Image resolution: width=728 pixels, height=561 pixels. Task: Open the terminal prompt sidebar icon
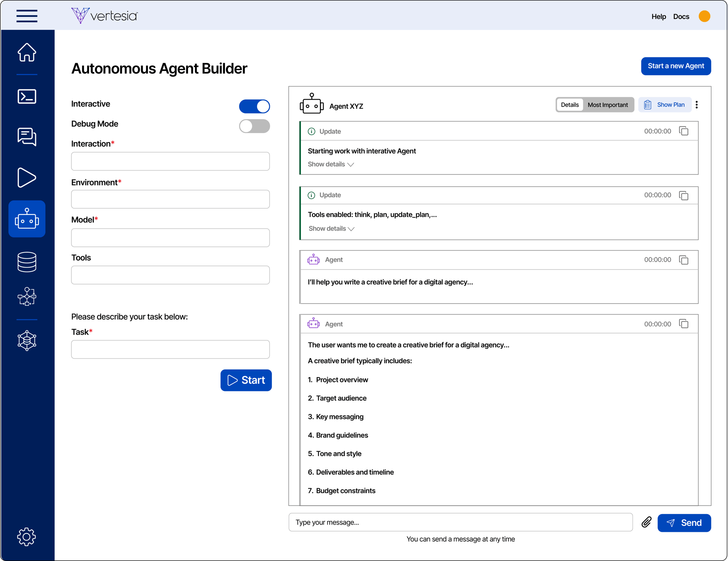pos(27,96)
